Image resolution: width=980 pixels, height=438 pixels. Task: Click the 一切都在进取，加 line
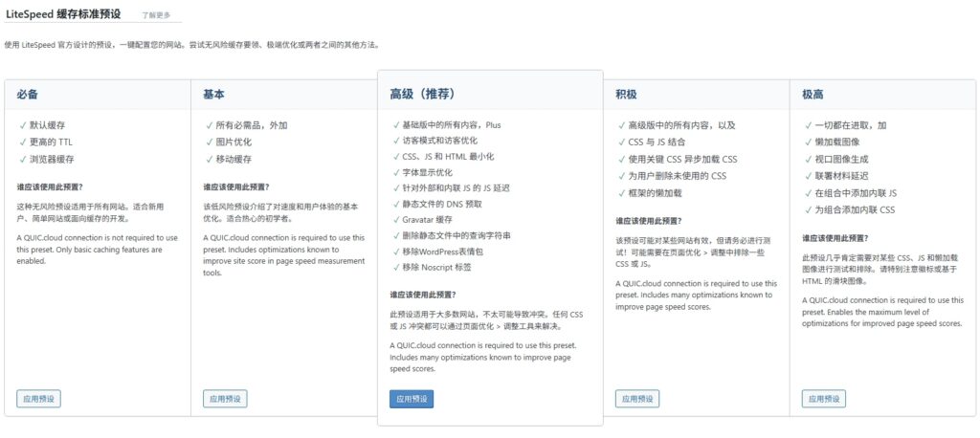point(851,125)
